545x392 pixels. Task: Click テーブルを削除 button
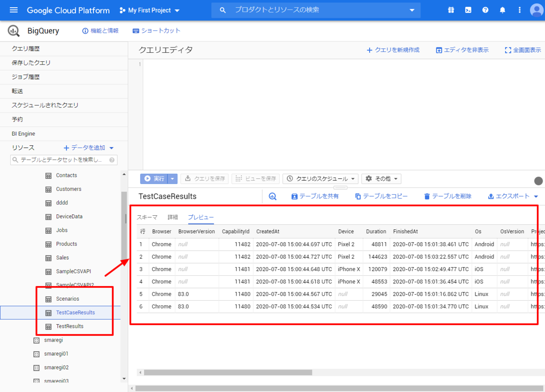pyautogui.click(x=448, y=196)
